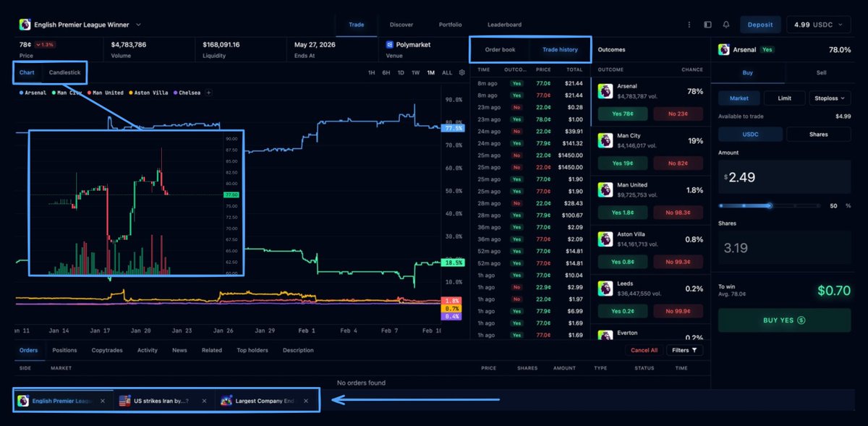Image resolution: width=868 pixels, height=426 pixels.
Task: Switch to US strikes Iran market tab
Action: 163,401
